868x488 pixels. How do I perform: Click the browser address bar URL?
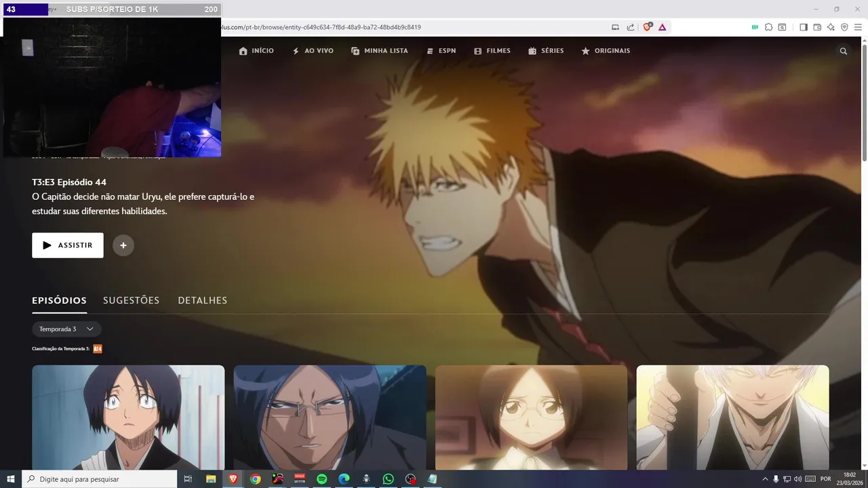321,27
